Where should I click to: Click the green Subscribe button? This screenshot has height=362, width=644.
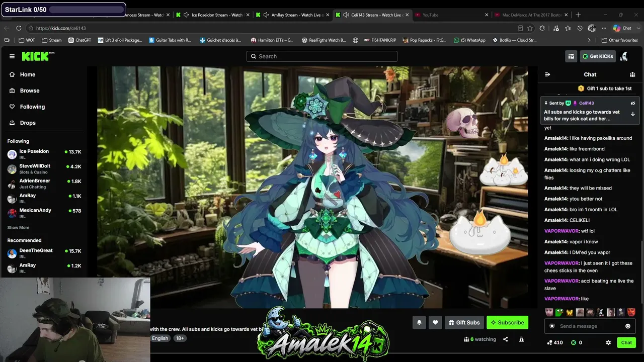pyautogui.click(x=507, y=323)
